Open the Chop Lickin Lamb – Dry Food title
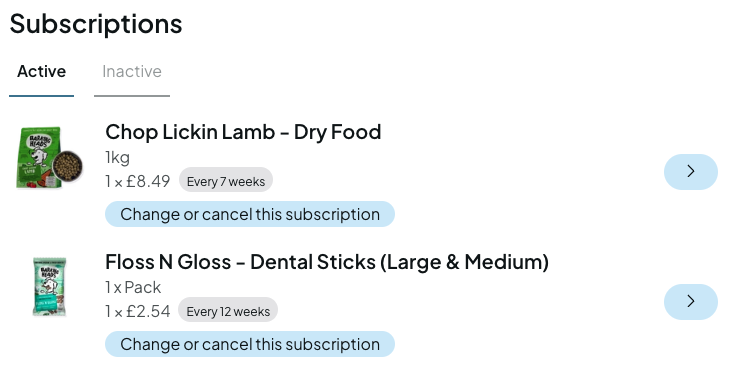 pos(243,132)
